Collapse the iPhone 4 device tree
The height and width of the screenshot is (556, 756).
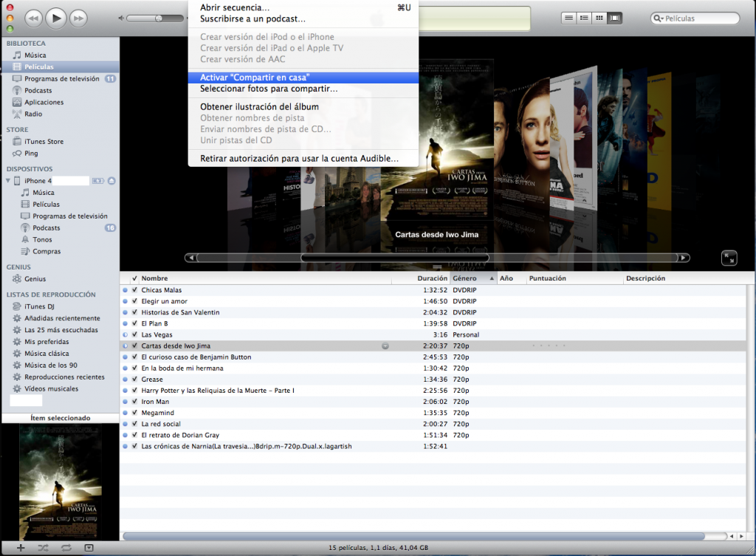(x=7, y=181)
